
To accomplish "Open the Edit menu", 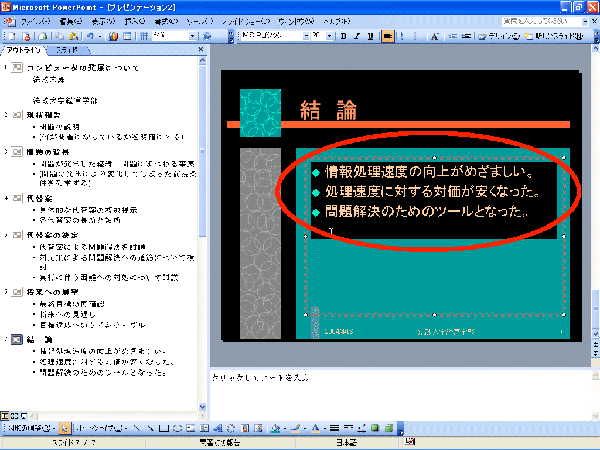I will coord(71,21).
